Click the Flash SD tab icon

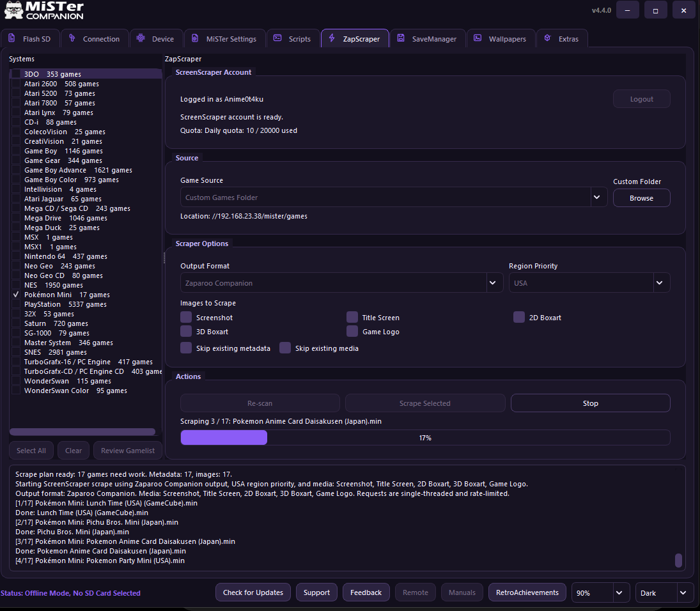click(12, 38)
